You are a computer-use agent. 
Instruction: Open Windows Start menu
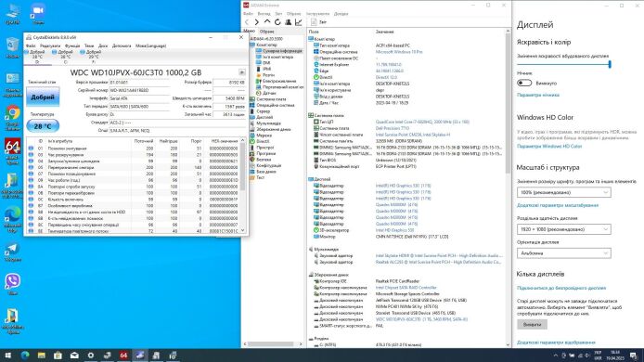(7, 356)
